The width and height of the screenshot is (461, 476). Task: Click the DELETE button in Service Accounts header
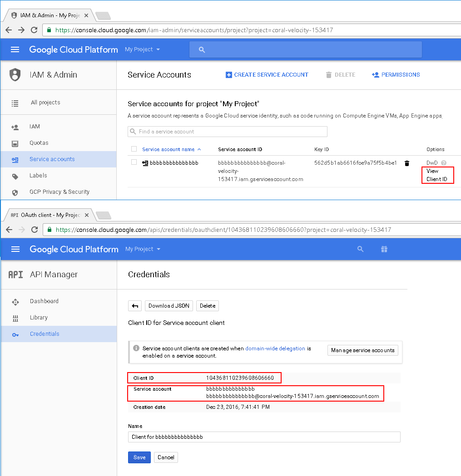tap(341, 75)
